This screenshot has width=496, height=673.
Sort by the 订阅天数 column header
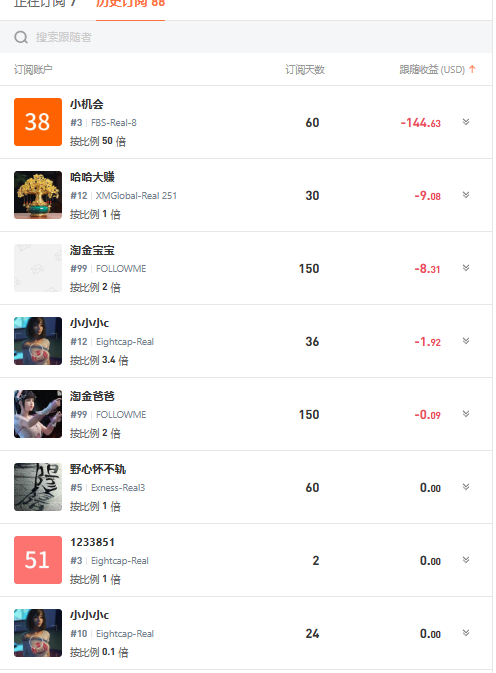(305, 70)
